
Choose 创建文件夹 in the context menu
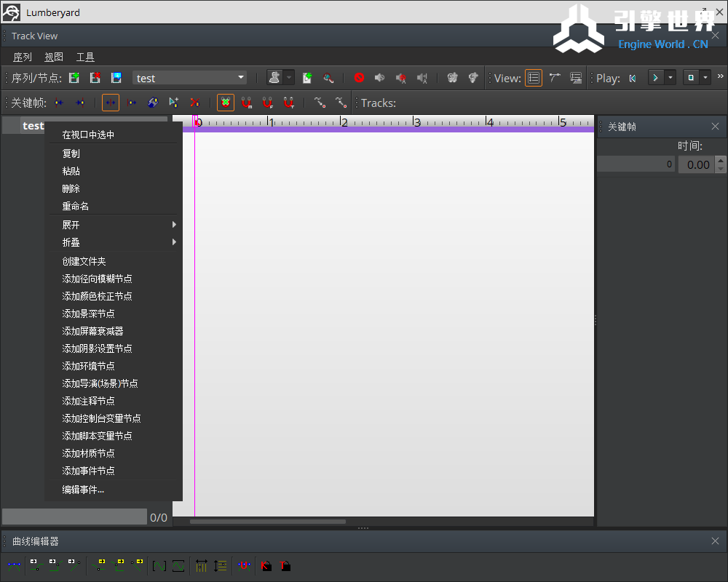[x=114, y=261]
